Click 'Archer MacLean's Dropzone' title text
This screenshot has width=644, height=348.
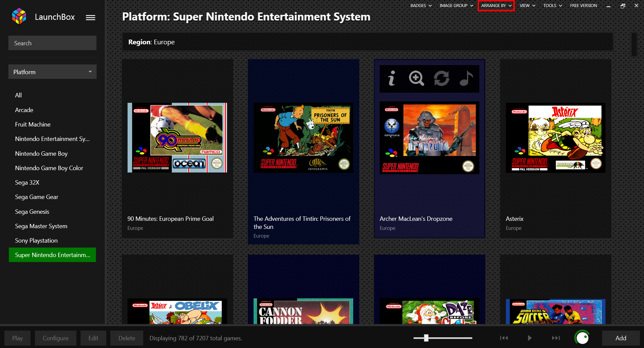[416, 219]
